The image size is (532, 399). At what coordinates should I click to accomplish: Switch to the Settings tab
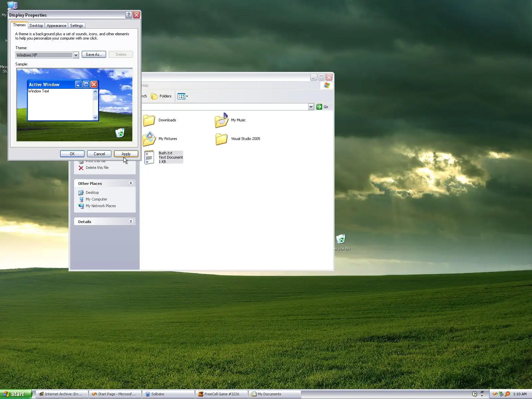pyautogui.click(x=76, y=26)
